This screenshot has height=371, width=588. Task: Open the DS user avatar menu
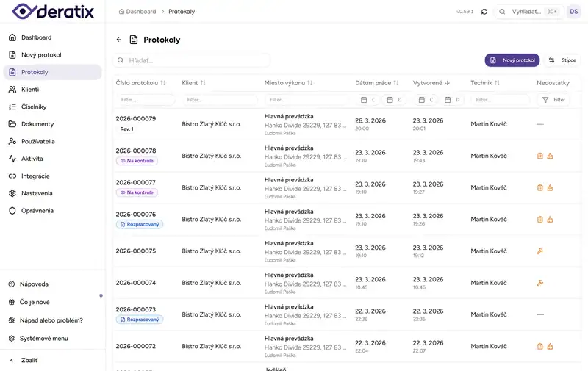573,12
